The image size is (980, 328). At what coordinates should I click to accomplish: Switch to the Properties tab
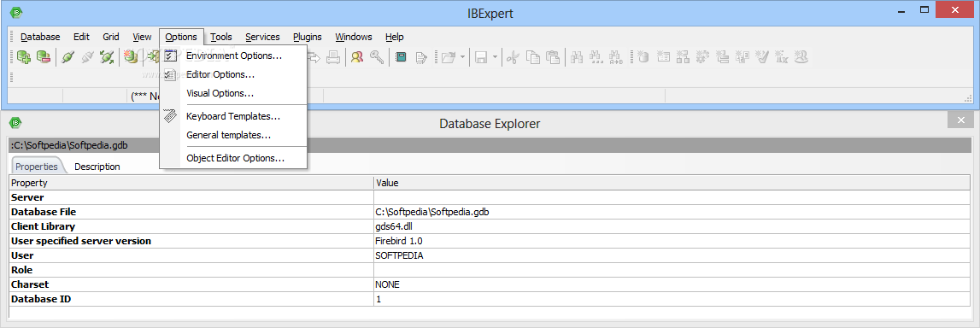[37, 167]
